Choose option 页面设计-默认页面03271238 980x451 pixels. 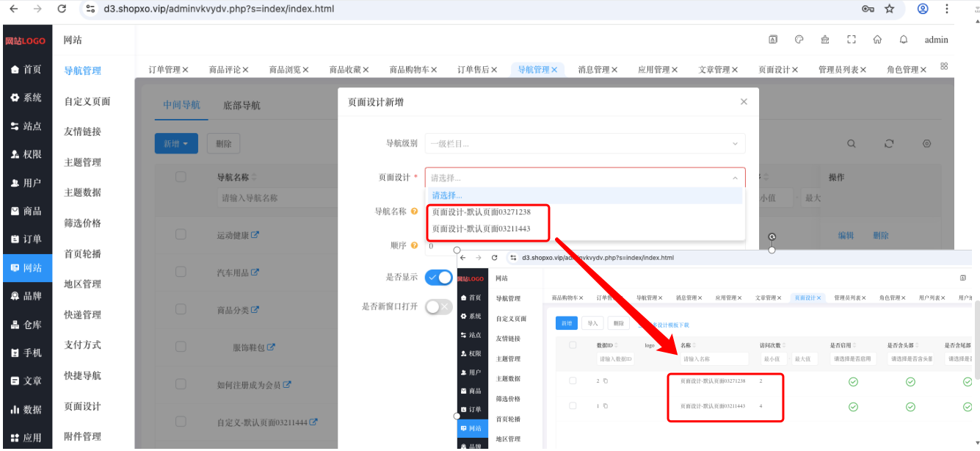[585, 212]
